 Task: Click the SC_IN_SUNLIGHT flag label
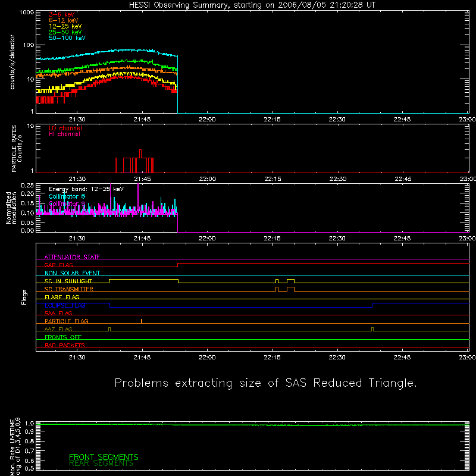[x=68, y=281]
